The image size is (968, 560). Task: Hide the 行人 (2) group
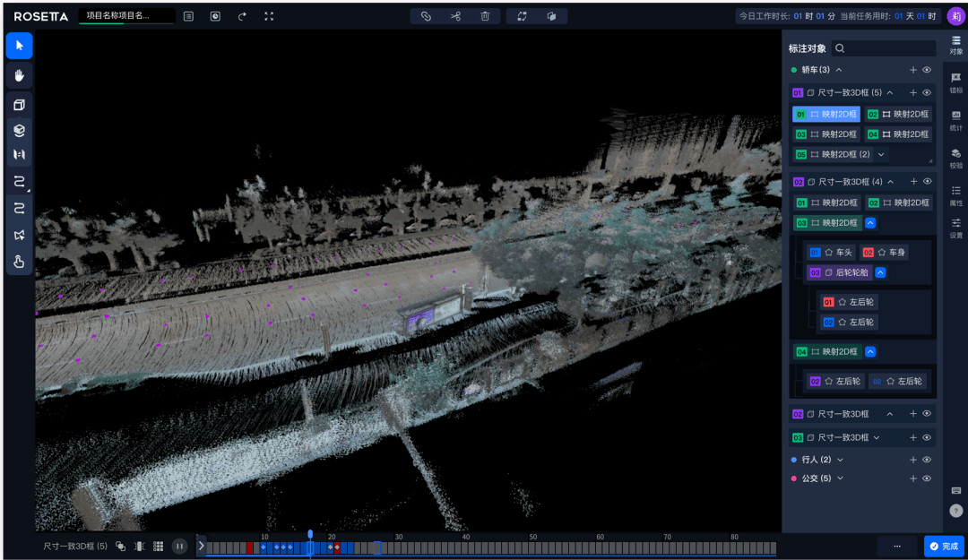[x=927, y=460]
